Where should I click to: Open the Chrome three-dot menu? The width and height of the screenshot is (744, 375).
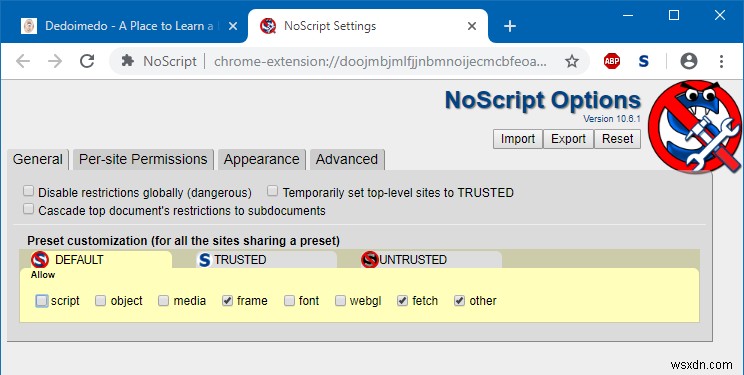721,61
